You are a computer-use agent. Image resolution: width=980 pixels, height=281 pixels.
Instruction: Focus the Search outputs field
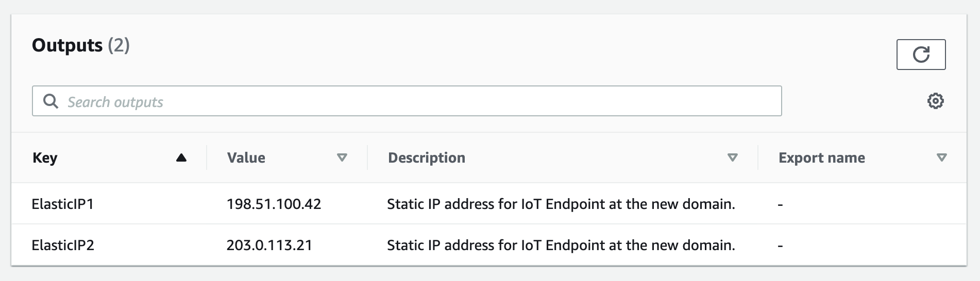click(407, 101)
